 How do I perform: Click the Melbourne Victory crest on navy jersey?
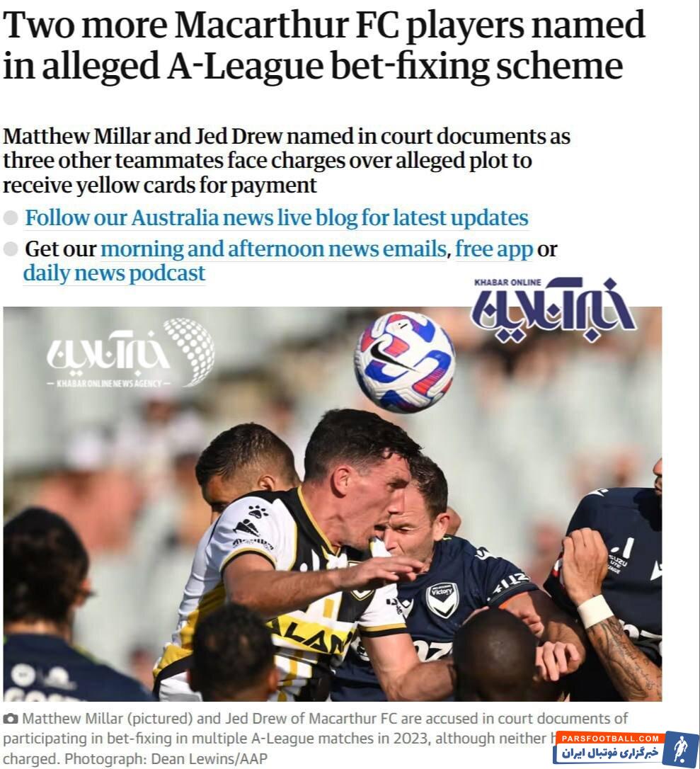tap(442, 599)
